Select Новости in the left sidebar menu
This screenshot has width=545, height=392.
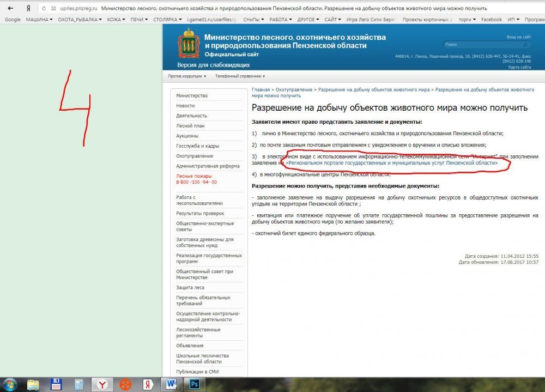(185, 106)
